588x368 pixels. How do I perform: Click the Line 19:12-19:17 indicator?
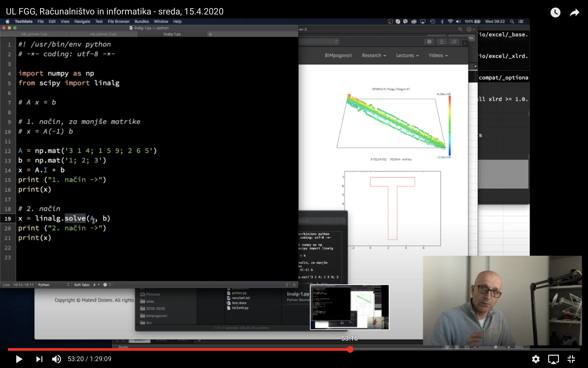[x=18, y=285]
